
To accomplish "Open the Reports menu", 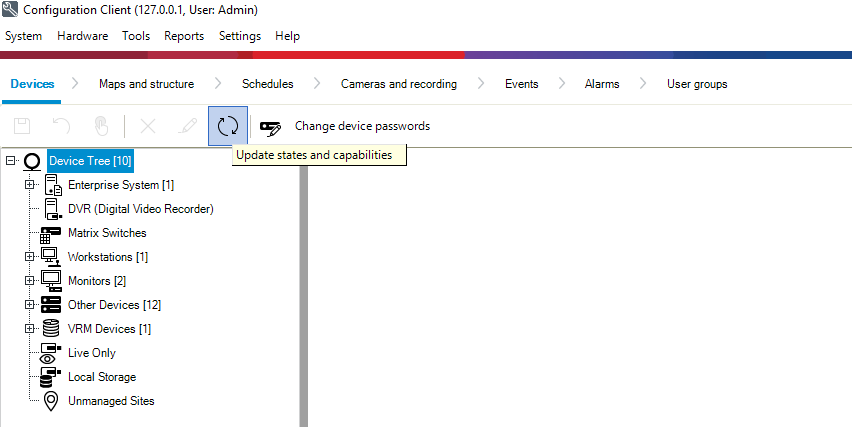I will click(x=184, y=36).
